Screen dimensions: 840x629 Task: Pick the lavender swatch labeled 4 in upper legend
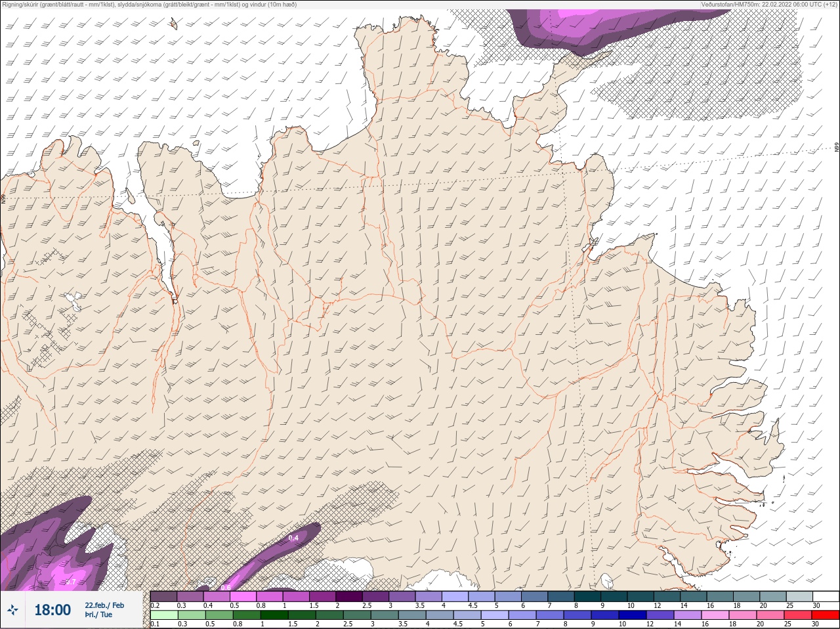point(455,596)
